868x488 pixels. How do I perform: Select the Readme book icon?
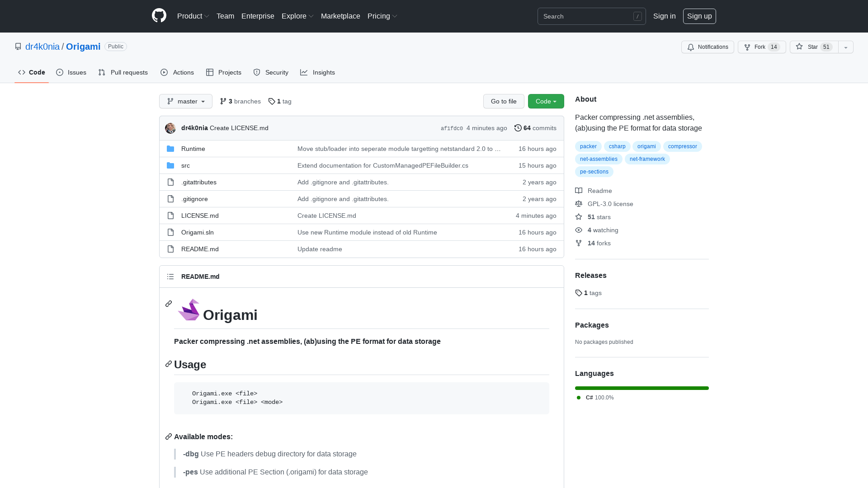(579, 190)
